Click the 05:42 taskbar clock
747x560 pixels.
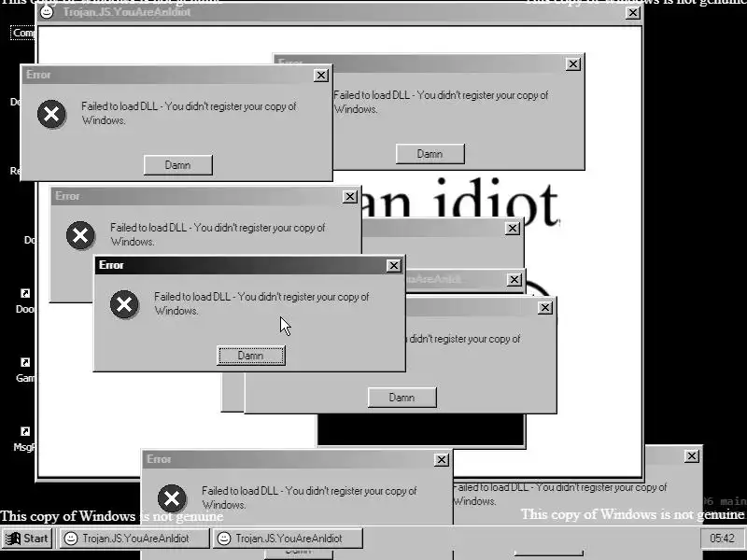[722, 539]
